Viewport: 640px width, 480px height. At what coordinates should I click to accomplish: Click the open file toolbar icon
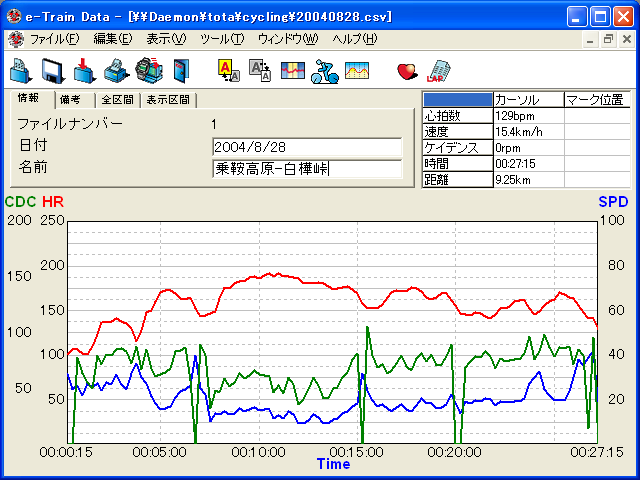click(x=21, y=70)
